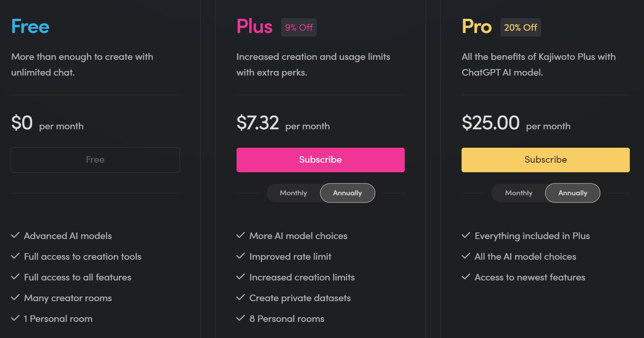This screenshot has width=644, height=338.
Task: Click the pink Plus Subscribe button
Action: click(x=320, y=160)
